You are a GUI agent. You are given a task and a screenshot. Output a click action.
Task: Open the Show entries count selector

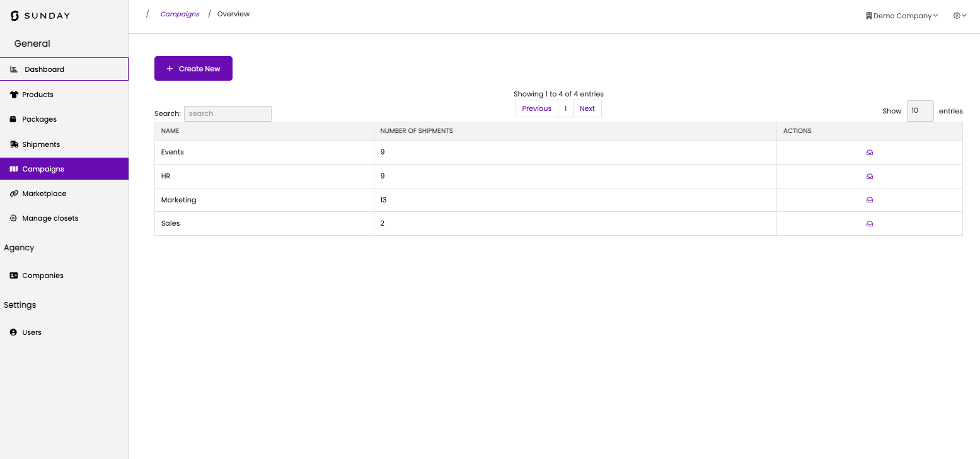coord(919,111)
